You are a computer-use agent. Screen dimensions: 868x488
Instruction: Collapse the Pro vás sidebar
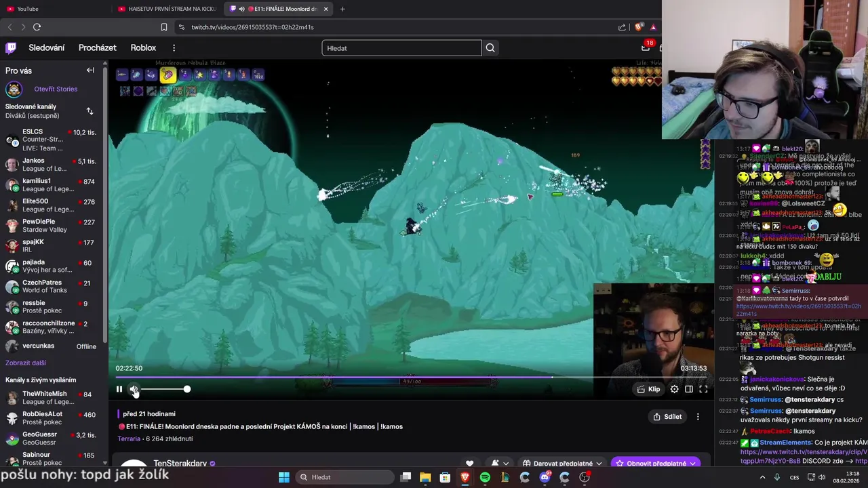(90, 70)
